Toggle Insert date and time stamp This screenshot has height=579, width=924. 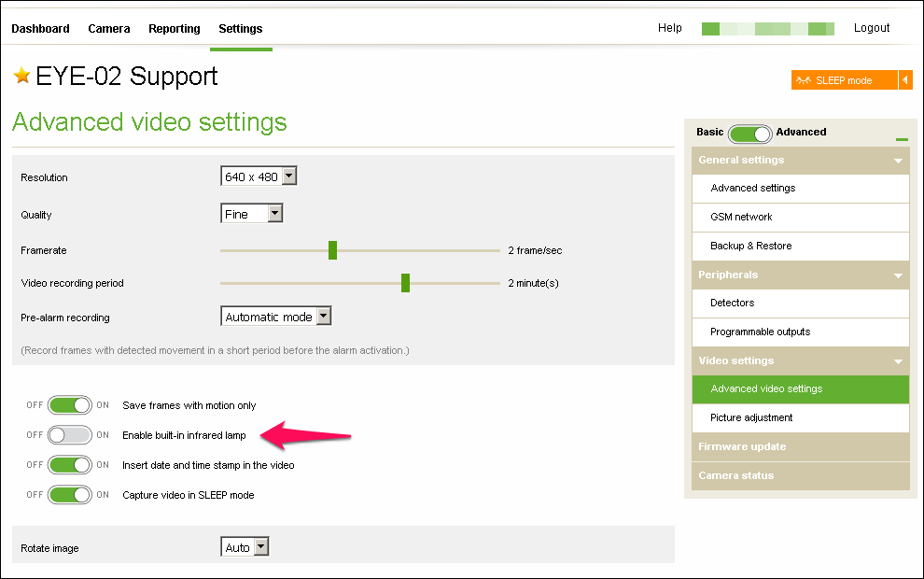[x=70, y=465]
